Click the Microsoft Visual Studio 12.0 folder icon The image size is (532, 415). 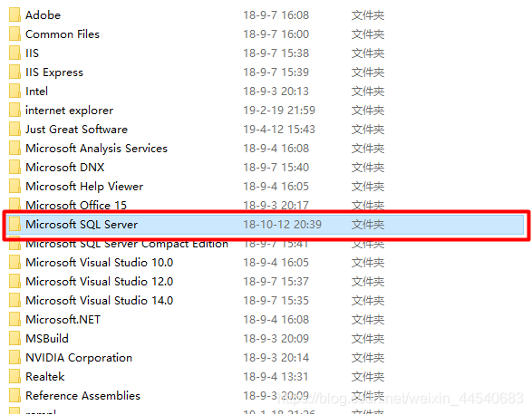click(15, 281)
